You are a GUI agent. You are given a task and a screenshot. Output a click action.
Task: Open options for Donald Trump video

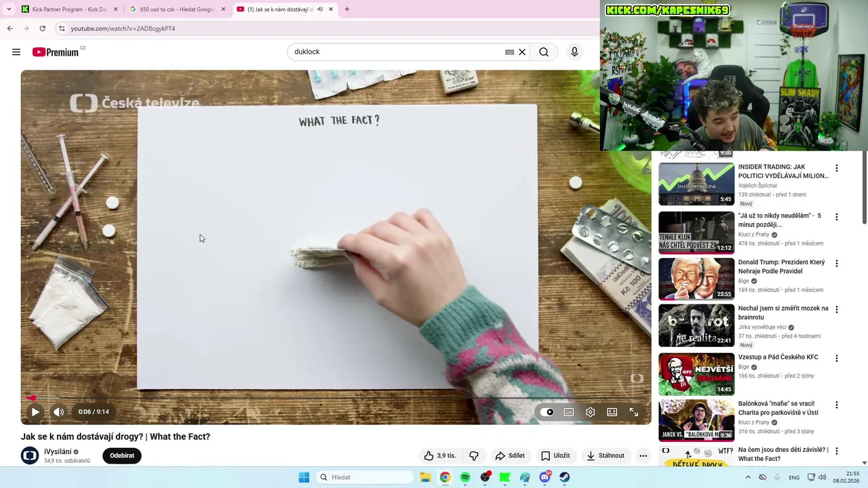click(836, 263)
